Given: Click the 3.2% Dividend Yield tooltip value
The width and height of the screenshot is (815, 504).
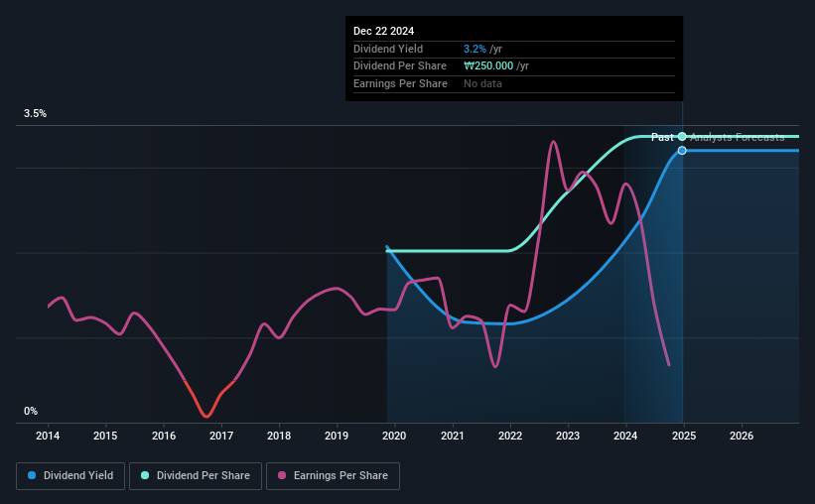Looking at the screenshot, I should pyautogui.click(x=475, y=49).
